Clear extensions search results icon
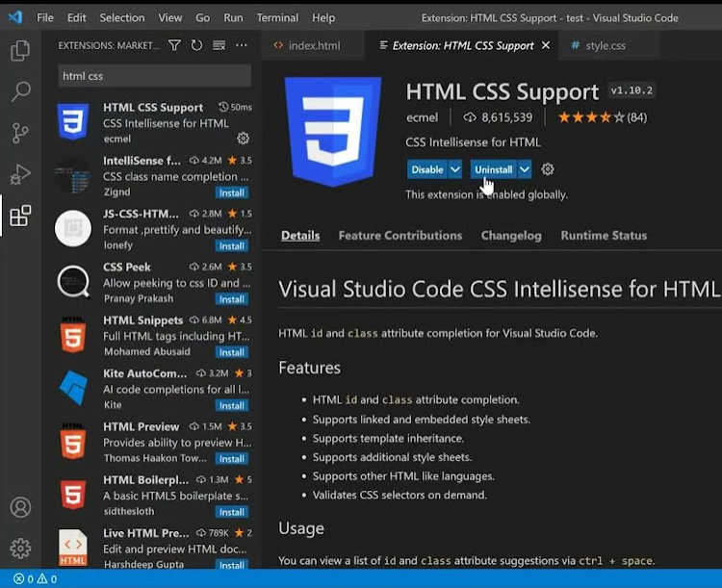722x588 pixels. 219,45
